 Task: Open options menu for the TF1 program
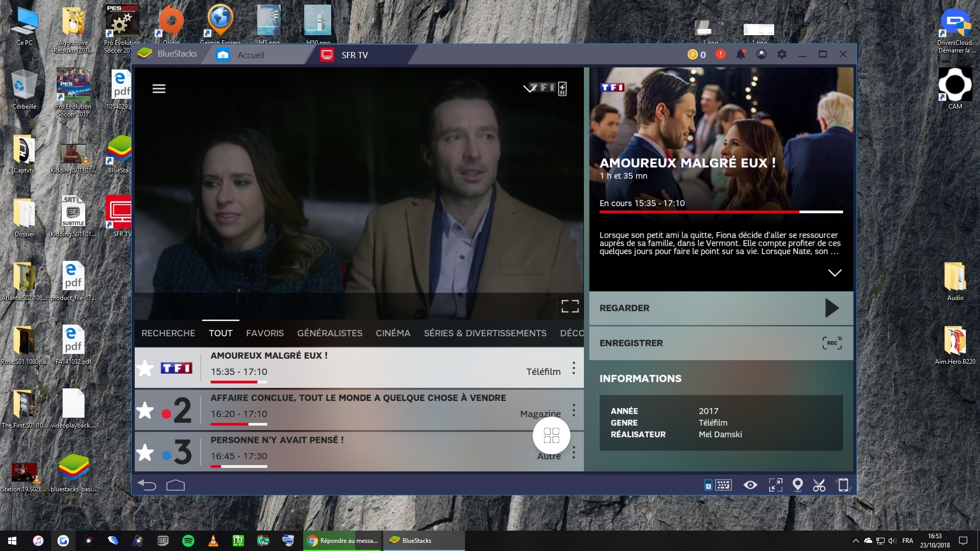(x=574, y=368)
